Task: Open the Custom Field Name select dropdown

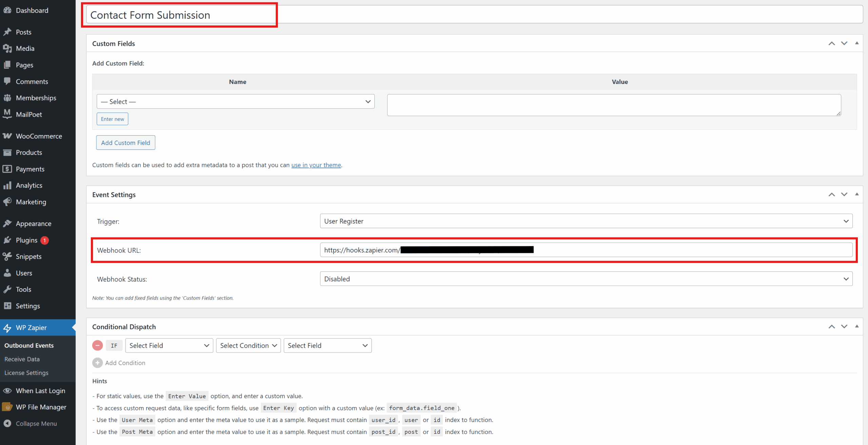Action: (x=236, y=101)
